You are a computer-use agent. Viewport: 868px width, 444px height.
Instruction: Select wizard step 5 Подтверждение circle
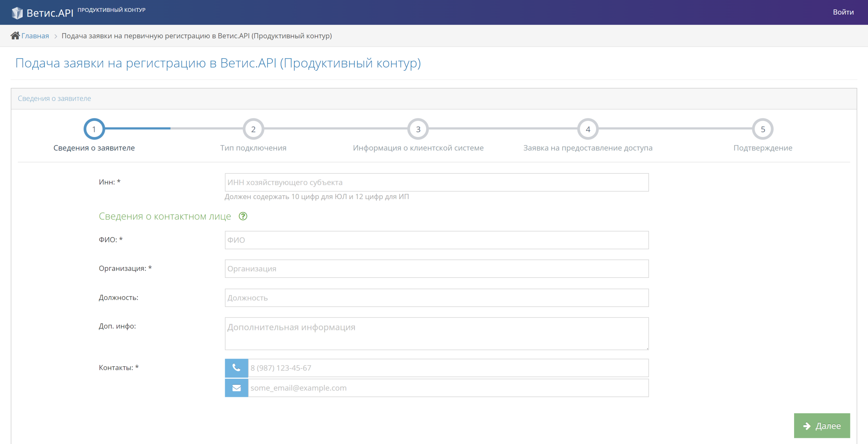[x=763, y=129]
